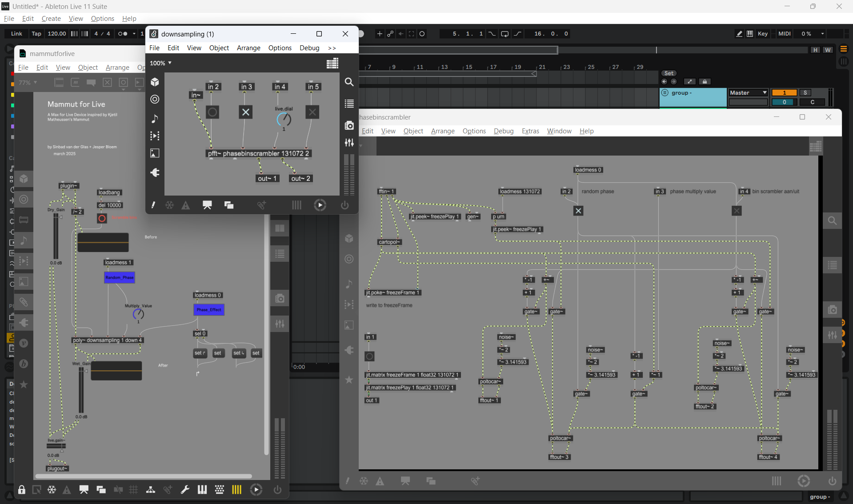Image resolution: width=853 pixels, height=504 pixels.
Task: Click the MIDI mapping mode button
Action: (x=785, y=34)
